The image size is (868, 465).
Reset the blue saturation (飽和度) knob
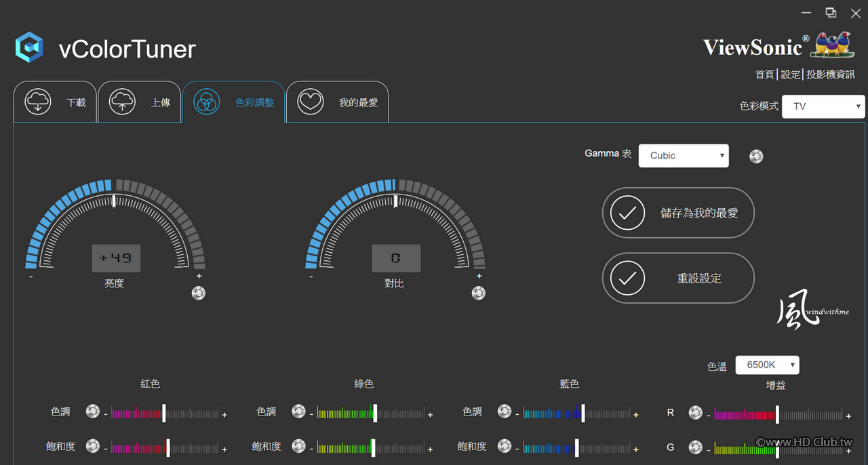pyautogui.click(x=505, y=445)
